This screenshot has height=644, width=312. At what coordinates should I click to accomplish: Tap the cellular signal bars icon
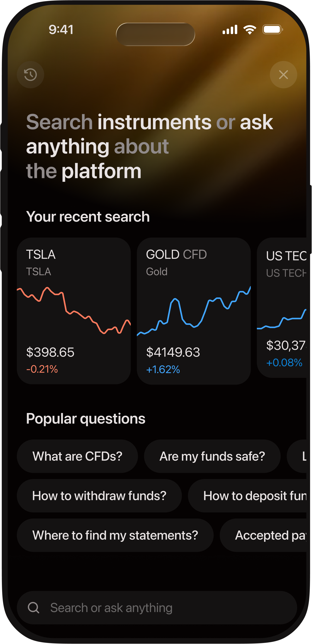230,29
